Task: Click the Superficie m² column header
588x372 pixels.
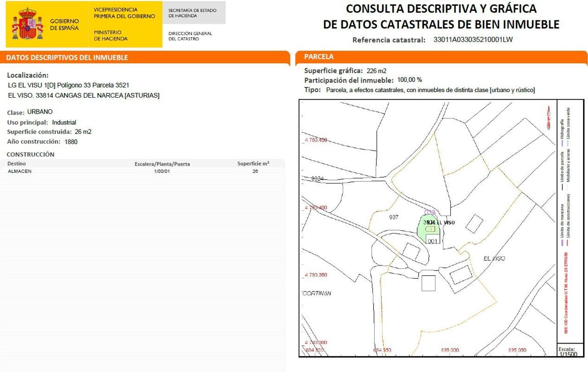Action: (x=253, y=164)
